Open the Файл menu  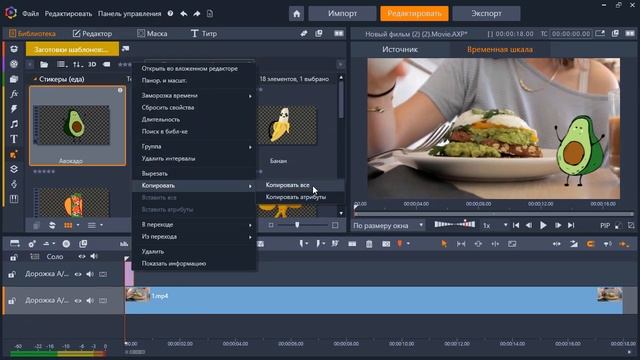click(30, 13)
